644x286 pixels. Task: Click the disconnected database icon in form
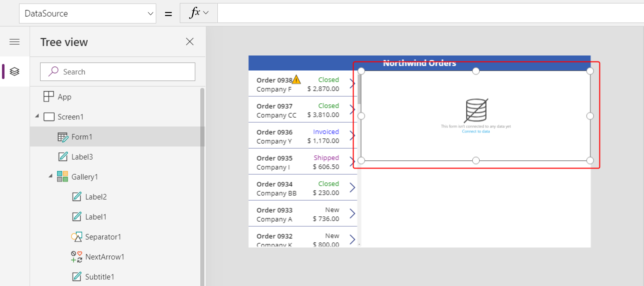[476, 110]
